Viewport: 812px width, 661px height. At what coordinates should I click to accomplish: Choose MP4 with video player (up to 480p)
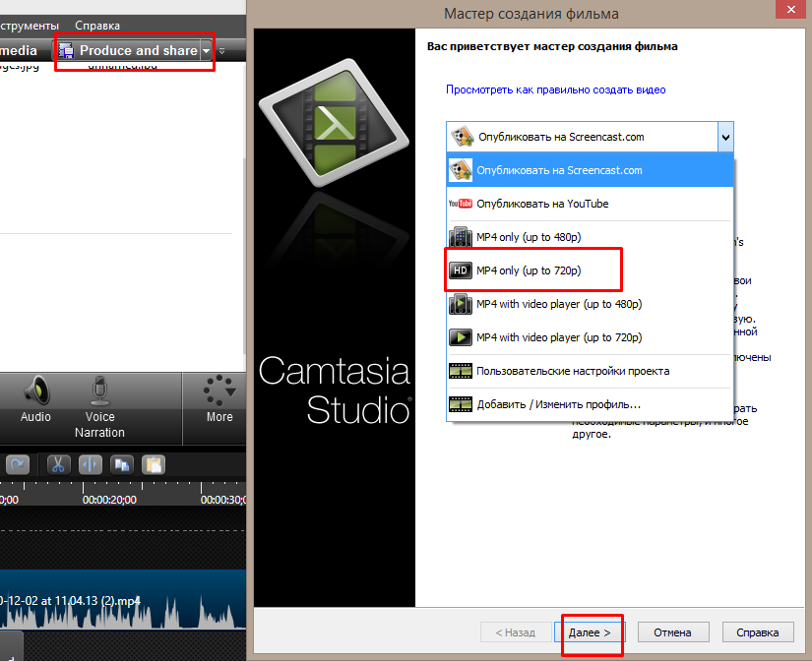coord(590,304)
